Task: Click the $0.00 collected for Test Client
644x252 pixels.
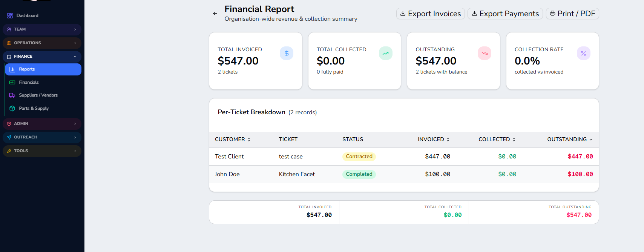Action: (507, 157)
